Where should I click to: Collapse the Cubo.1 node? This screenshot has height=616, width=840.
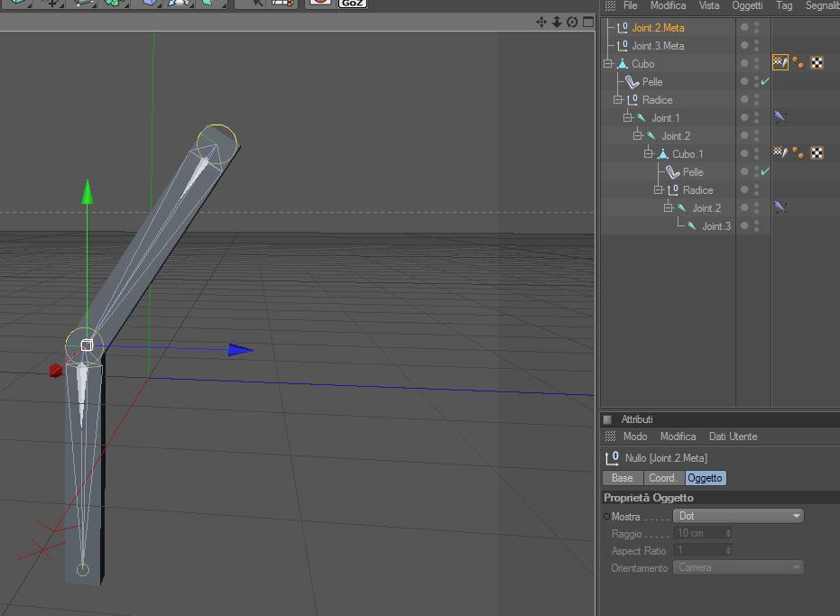(x=648, y=153)
